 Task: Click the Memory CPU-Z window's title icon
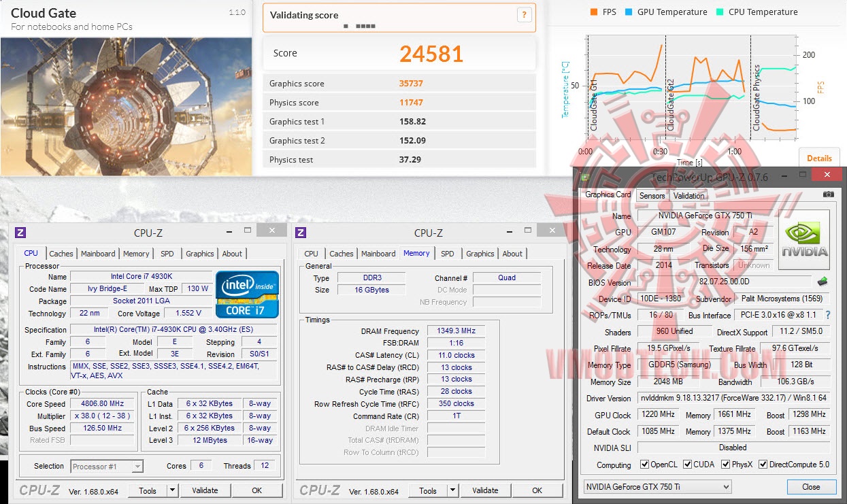tap(301, 233)
